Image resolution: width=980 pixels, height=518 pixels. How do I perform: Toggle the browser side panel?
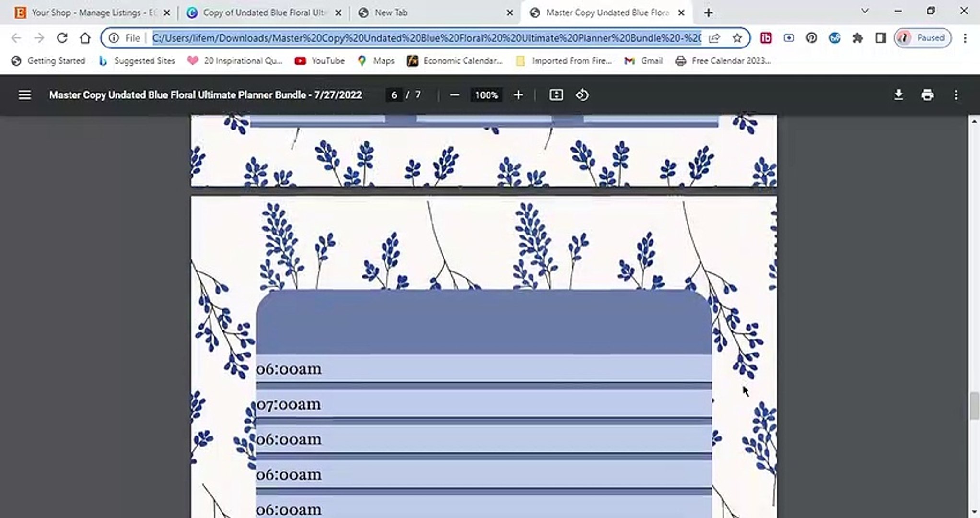tap(881, 38)
